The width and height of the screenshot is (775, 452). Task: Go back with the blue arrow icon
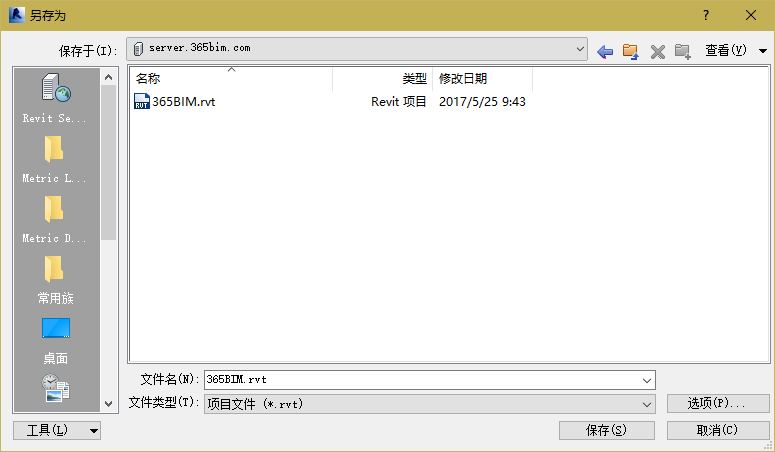(x=605, y=51)
